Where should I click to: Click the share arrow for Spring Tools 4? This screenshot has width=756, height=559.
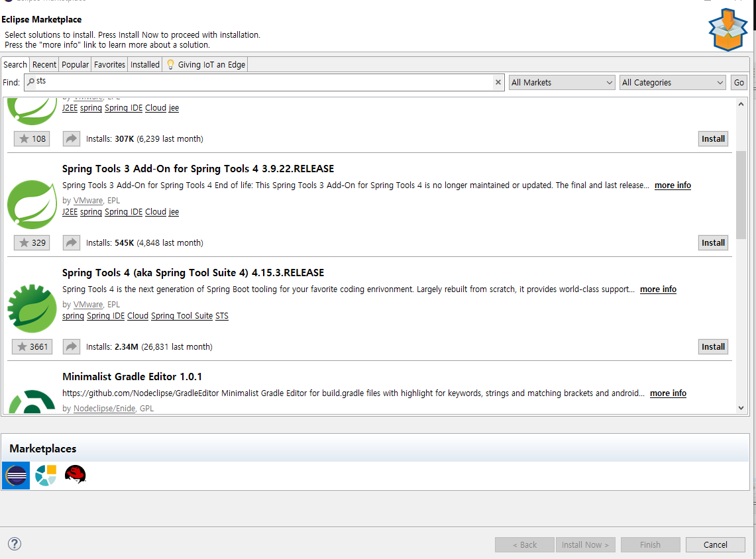[72, 346]
